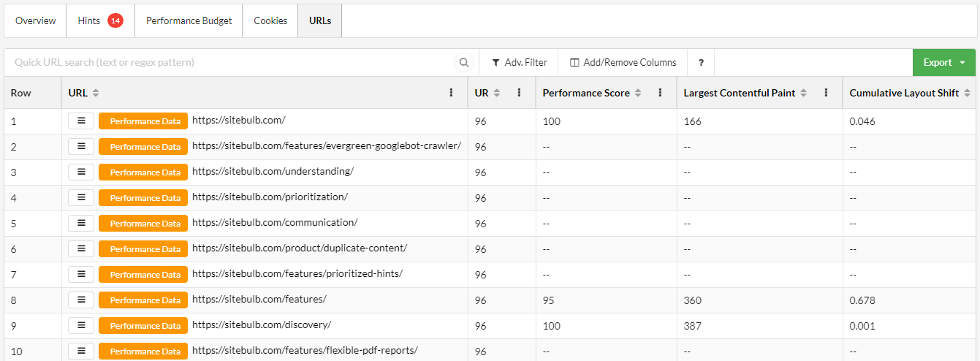The width and height of the screenshot is (980, 361).
Task: Sort by Largest Contentful Paint arrows
Action: [804, 93]
